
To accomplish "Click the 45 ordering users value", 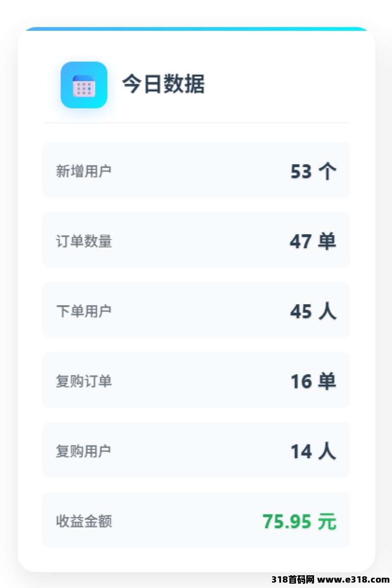I will (x=301, y=311).
